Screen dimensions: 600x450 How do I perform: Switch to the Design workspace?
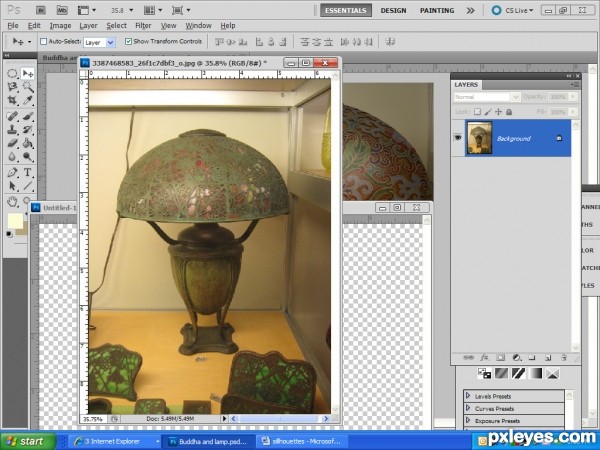[393, 10]
